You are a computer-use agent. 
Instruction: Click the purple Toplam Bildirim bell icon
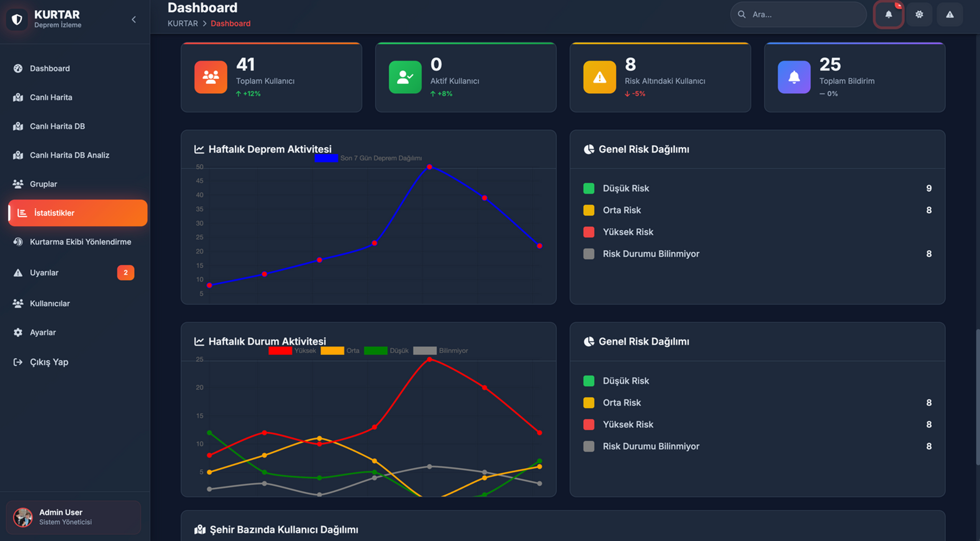point(793,77)
